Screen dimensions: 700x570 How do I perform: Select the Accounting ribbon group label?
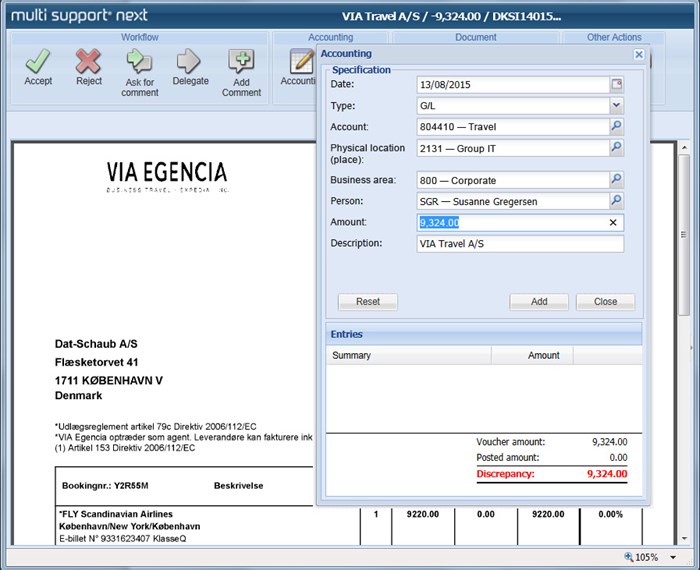pyautogui.click(x=330, y=37)
